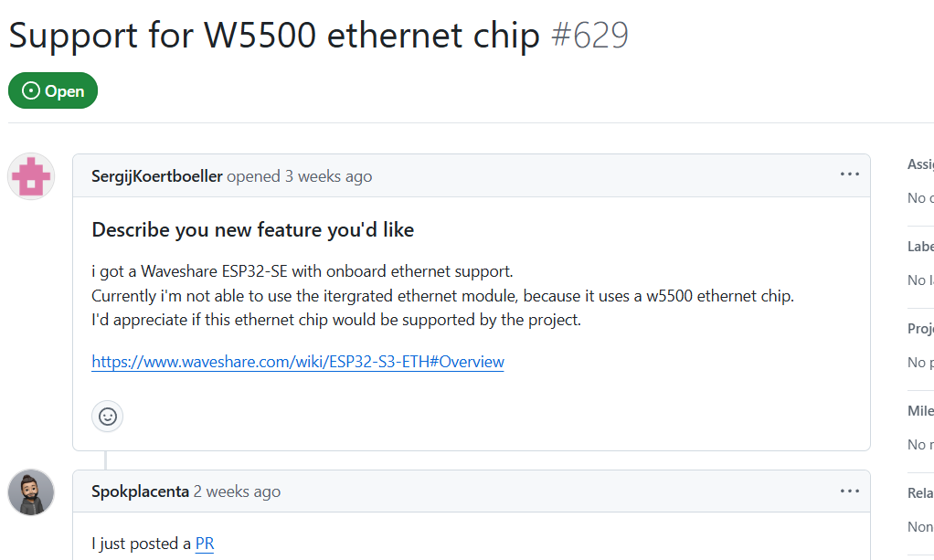Open Spokplacenta's profile via username
This screenshot has height=560, width=934.
[140, 491]
